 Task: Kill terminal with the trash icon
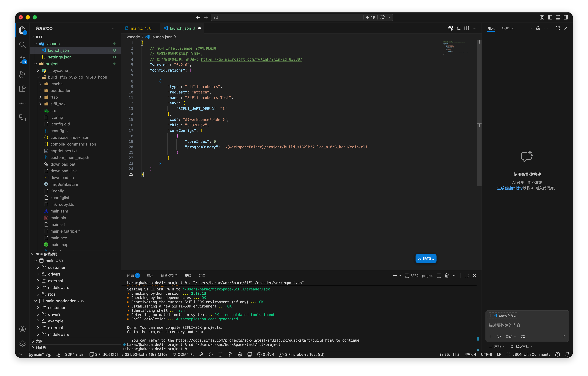(x=447, y=276)
